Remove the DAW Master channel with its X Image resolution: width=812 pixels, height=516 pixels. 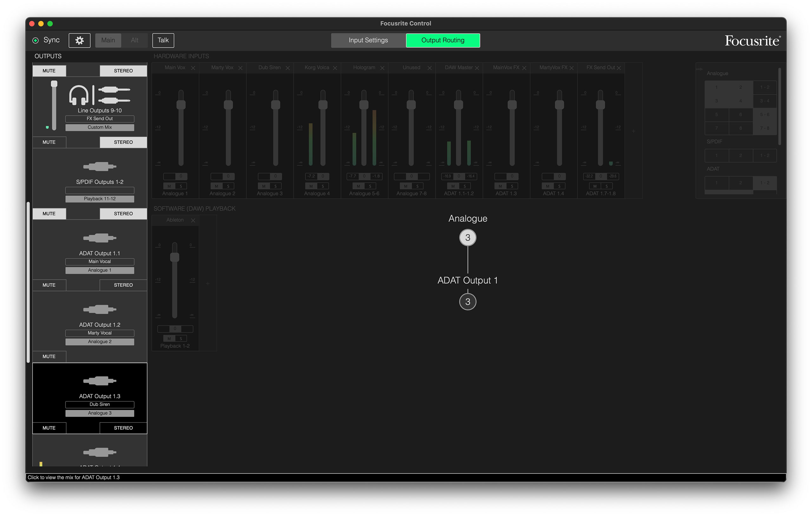477,68
